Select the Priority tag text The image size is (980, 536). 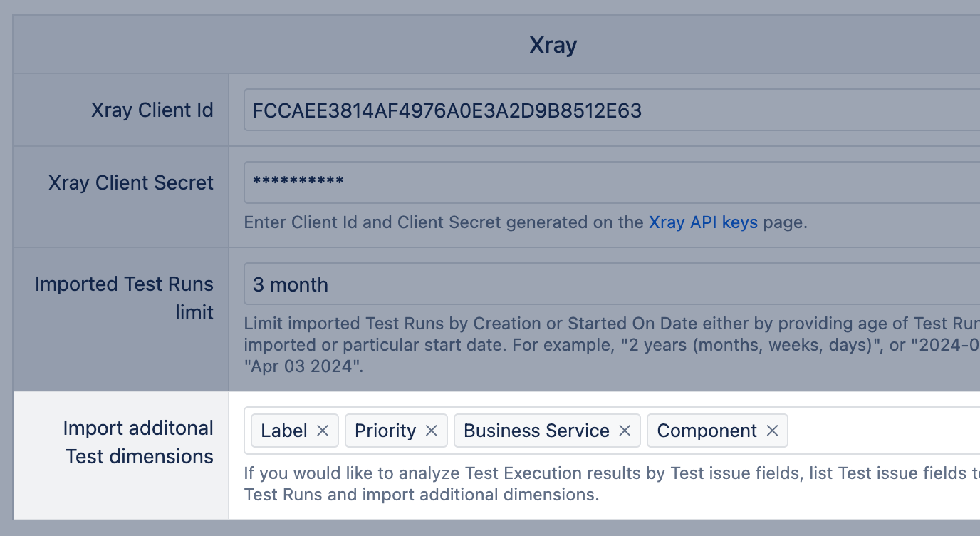[385, 431]
